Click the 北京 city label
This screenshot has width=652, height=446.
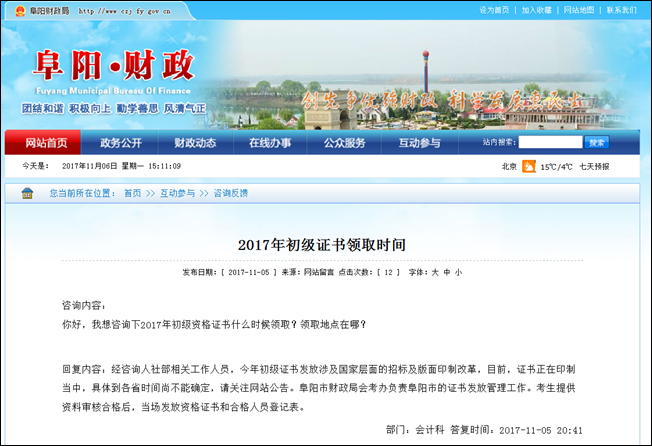[509, 167]
